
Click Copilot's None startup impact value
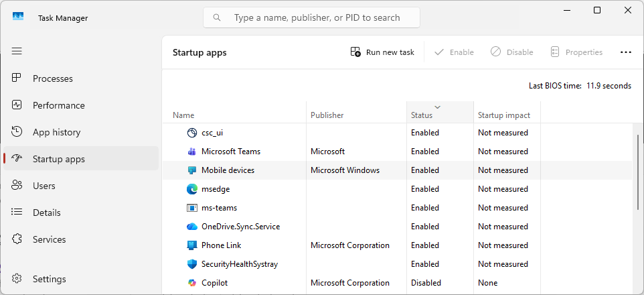[x=487, y=283]
